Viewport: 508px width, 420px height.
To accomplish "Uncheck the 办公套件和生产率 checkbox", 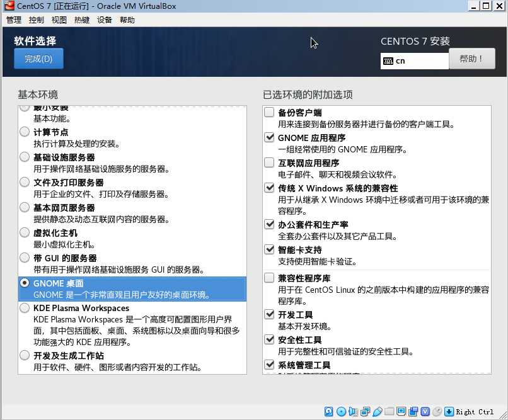I will tap(269, 224).
